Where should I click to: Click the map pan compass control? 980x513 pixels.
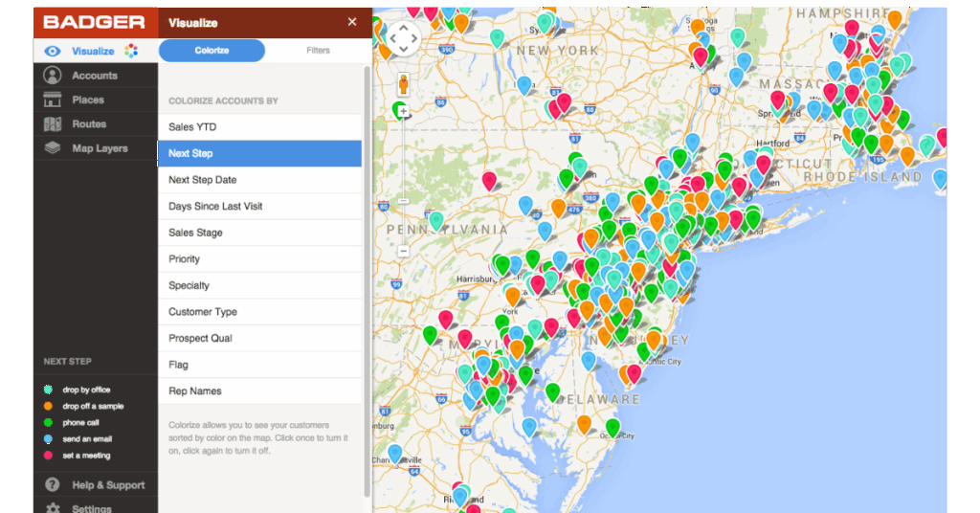tap(403, 39)
